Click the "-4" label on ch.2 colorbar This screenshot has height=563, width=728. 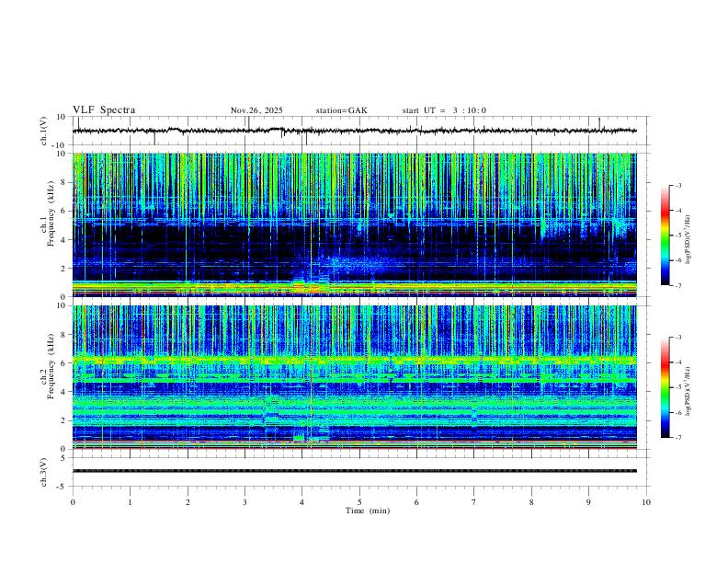tap(677, 362)
